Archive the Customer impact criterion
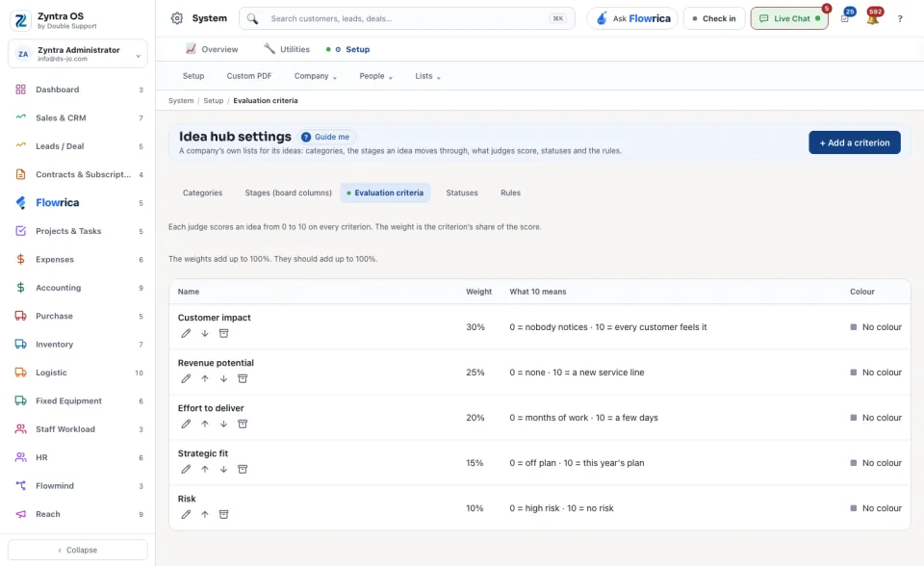This screenshot has width=924, height=566. click(223, 333)
